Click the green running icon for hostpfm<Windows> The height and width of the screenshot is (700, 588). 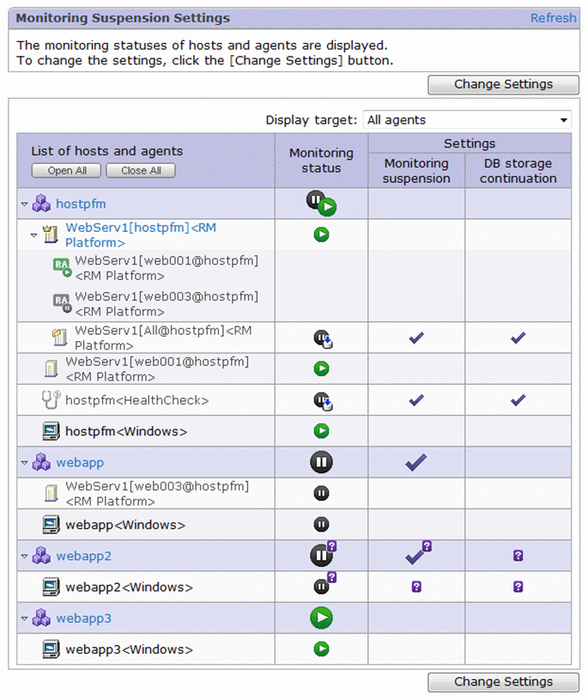[321, 430]
